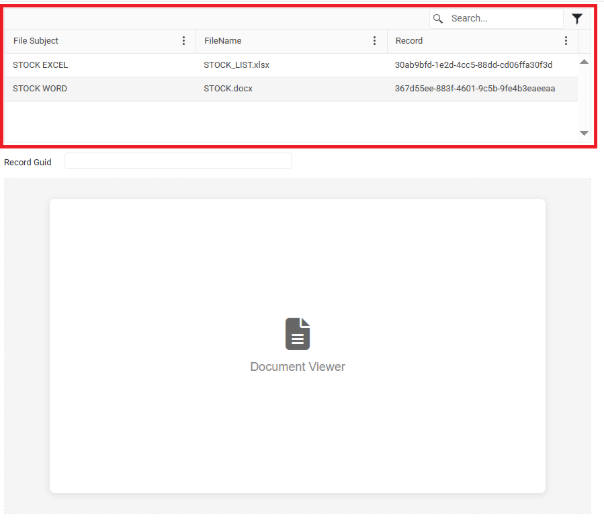Click the Document Viewer label

point(297,367)
